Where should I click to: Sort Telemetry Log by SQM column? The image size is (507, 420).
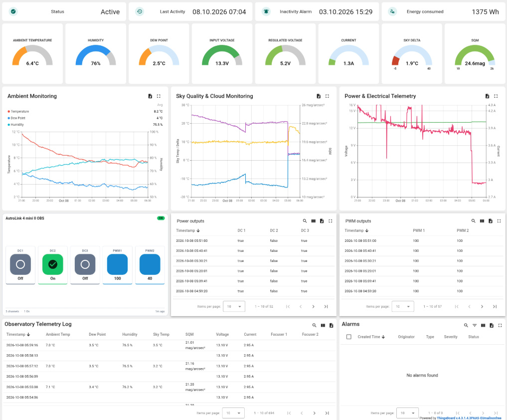pyautogui.click(x=189, y=334)
